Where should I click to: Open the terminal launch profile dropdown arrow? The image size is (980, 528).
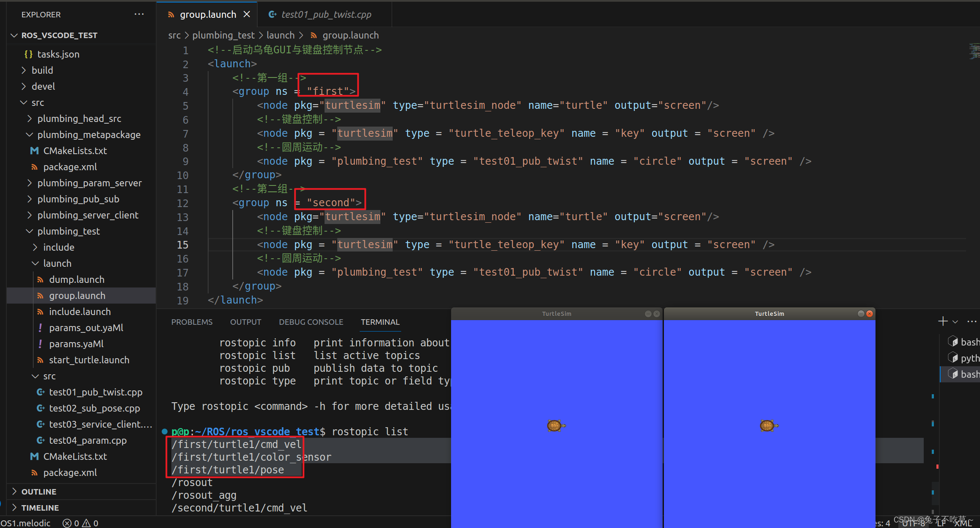[955, 322]
